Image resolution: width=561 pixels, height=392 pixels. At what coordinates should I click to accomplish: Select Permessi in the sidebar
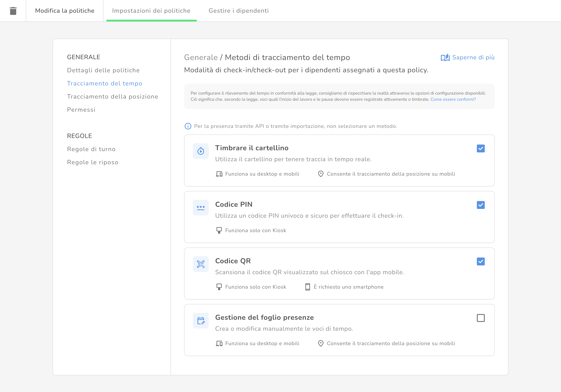81,110
